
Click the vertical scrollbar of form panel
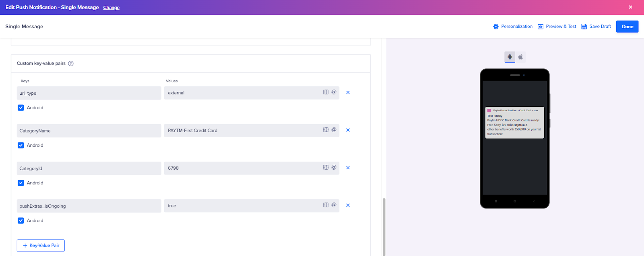(x=384, y=227)
